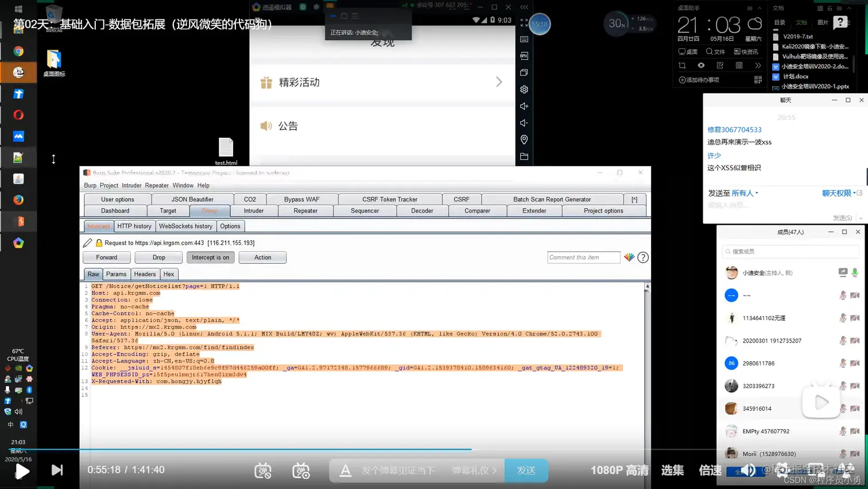Expand 精彩活动 chevron in emulator
Viewport: 868px width, 489px height.
499,82
